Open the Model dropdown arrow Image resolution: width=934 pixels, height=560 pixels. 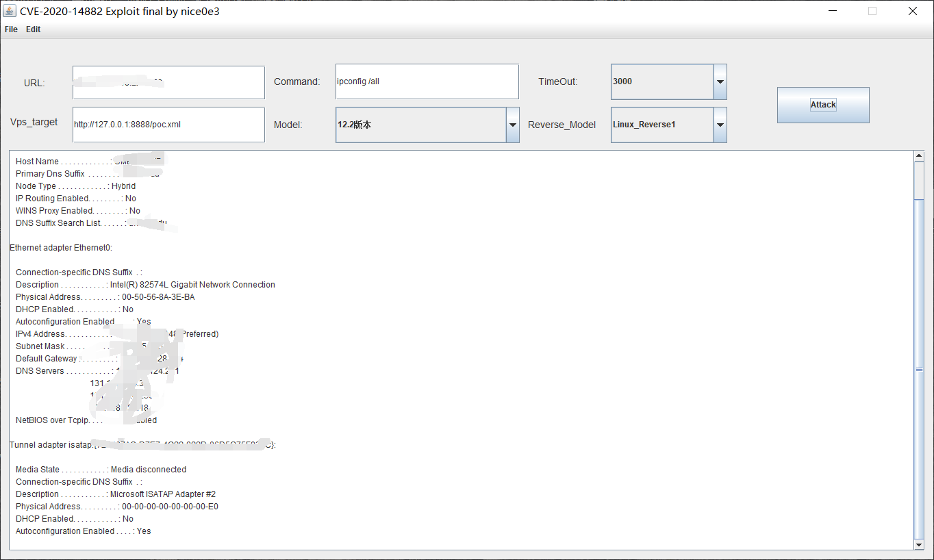[513, 125]
